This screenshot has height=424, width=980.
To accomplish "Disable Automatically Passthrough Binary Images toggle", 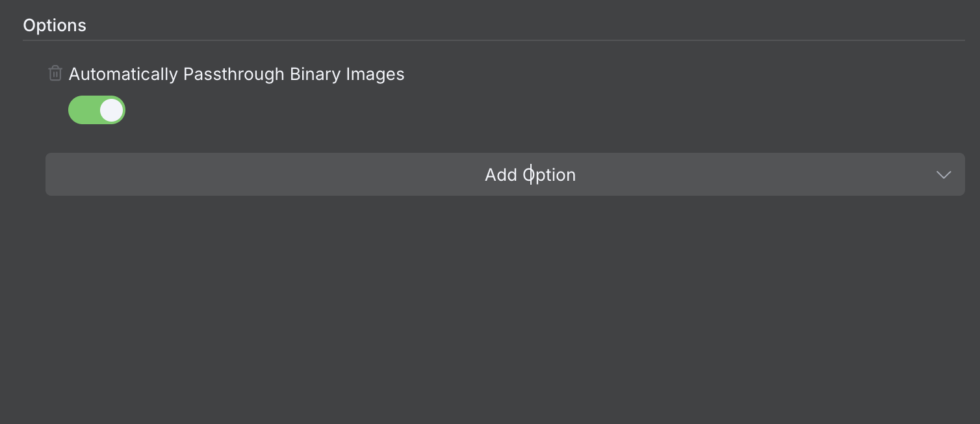I will (97, 110).
